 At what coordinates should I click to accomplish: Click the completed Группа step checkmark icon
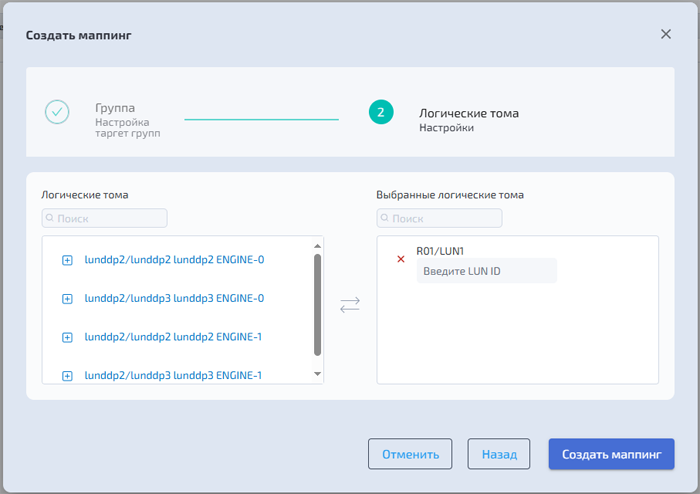tap(57, 112)
